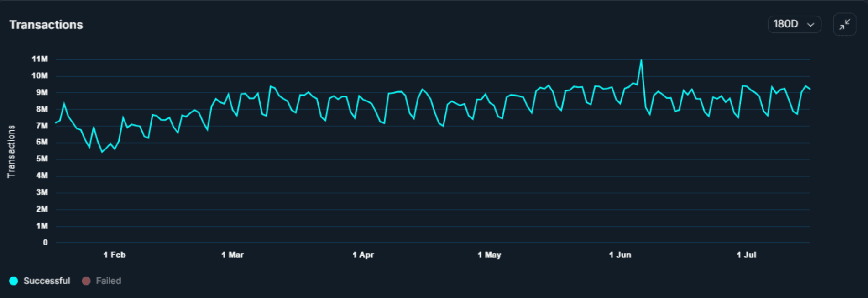Click the 1 Jul x-axis label
The width and height of the screenshot is (868, 298).
point(746,255)
